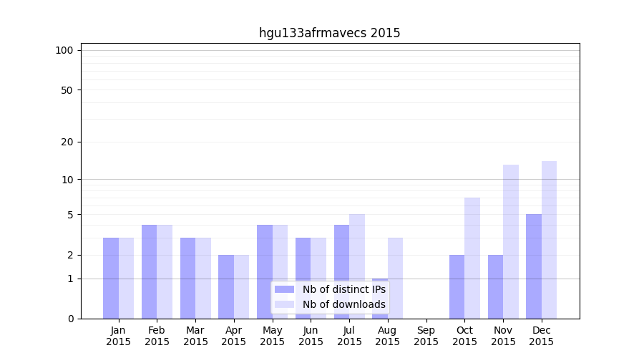Image resolution: width=644 pixels, height=358 pixels.
Task: Click the Mar 2015 x-axis label
Action: pos(195,336)
